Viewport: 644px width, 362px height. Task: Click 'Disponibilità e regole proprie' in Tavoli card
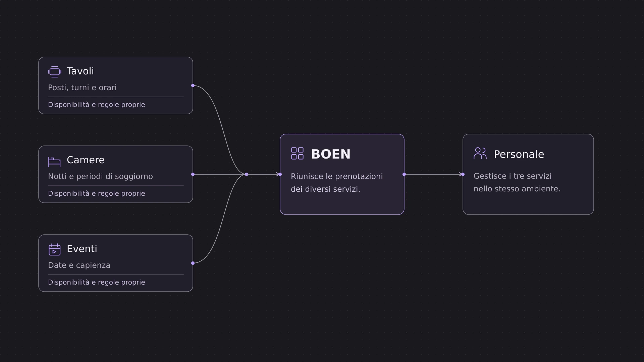coord(96,105)
